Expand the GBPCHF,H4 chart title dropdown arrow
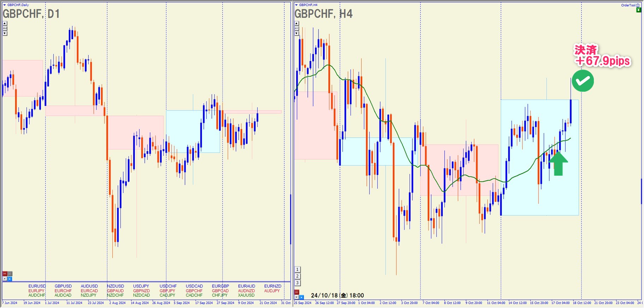This screenshot has width=644, height=308. 296,5
